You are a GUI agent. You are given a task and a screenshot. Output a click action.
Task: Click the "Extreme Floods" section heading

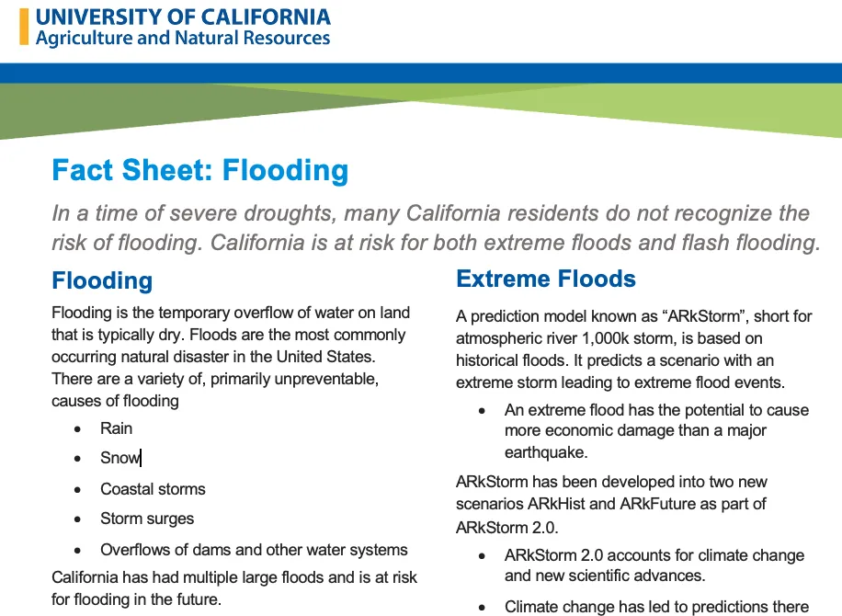click(546, 279)
